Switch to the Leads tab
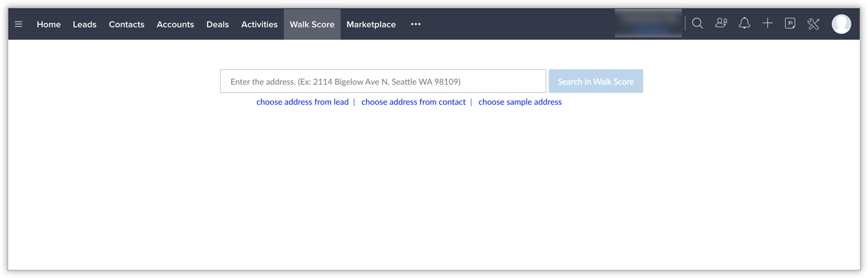 [85, 24]
